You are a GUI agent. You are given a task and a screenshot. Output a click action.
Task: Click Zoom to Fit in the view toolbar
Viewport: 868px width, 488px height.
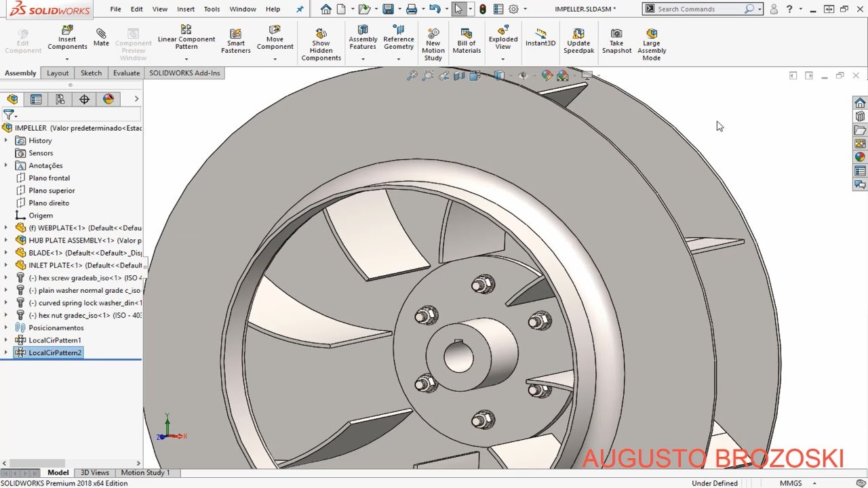click(412, 76)
